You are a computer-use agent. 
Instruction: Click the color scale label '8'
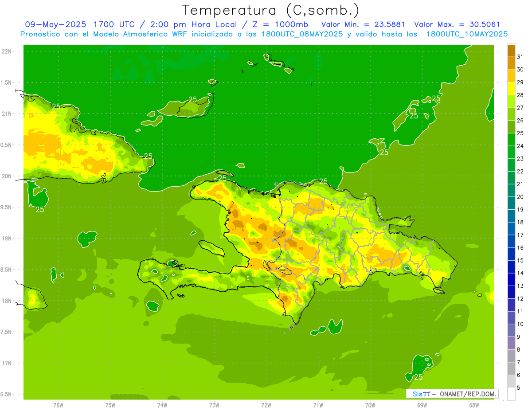click(519, 350)
